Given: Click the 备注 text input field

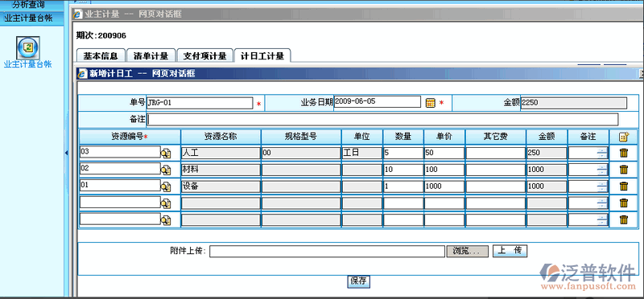Looking at the screenshot, I should point(383,119).
